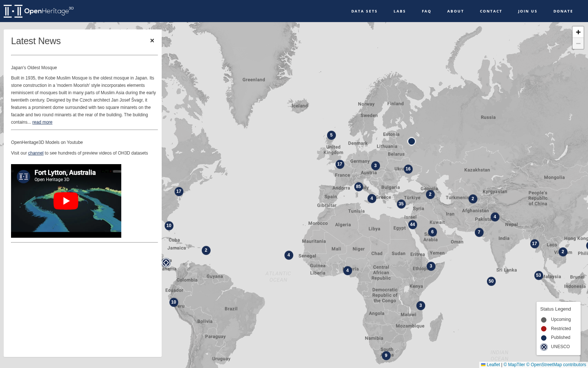The width and height of the screenshot is (588, 368).
Task: Select the cluster of 4 near Greece
Action: [372, 198]
